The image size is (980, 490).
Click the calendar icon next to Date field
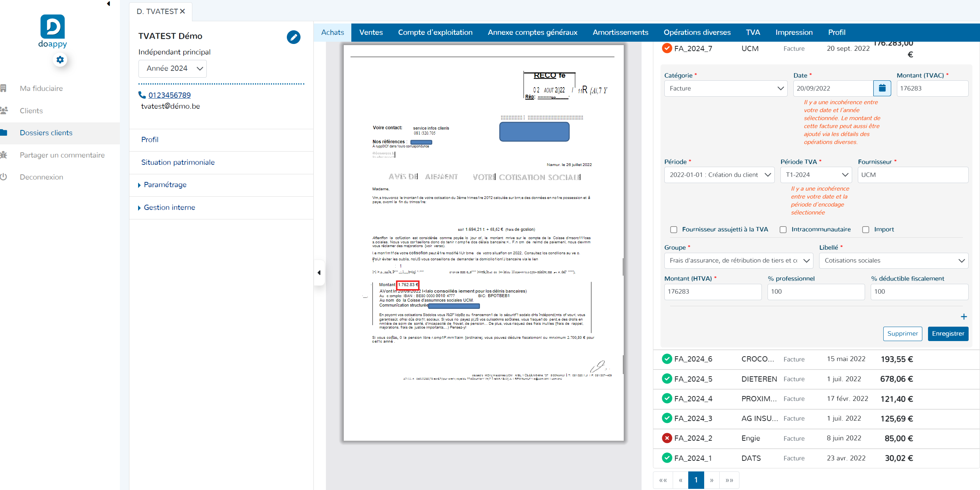(882, 88)
